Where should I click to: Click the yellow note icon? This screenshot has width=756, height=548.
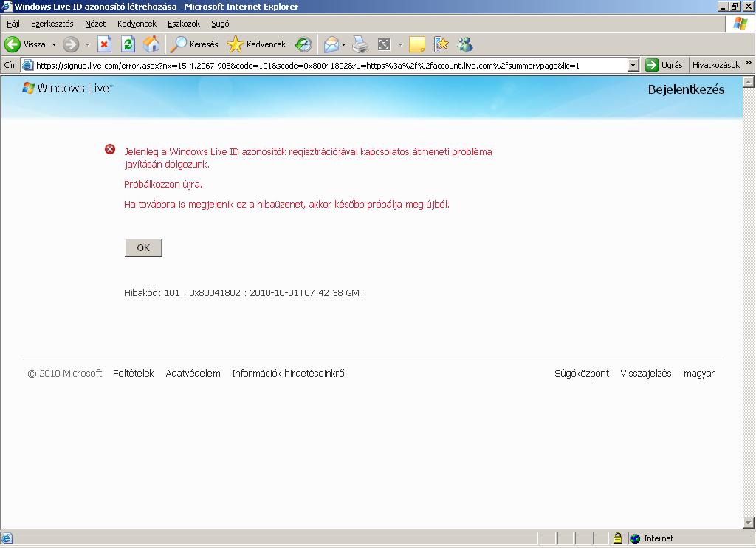[x=416, y=44]
